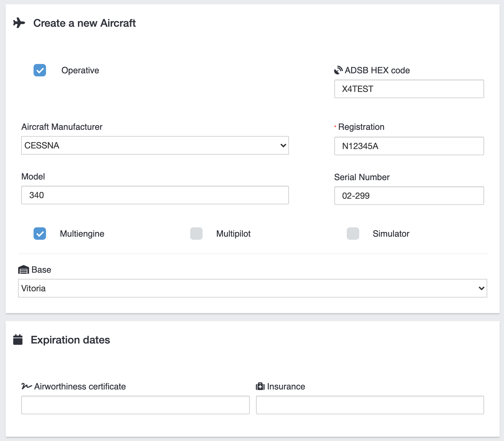Image resolution: width=504 pixels, height=441 pixels.
Task: Click the hangar icon next to Base
Action: click(24, 270)
